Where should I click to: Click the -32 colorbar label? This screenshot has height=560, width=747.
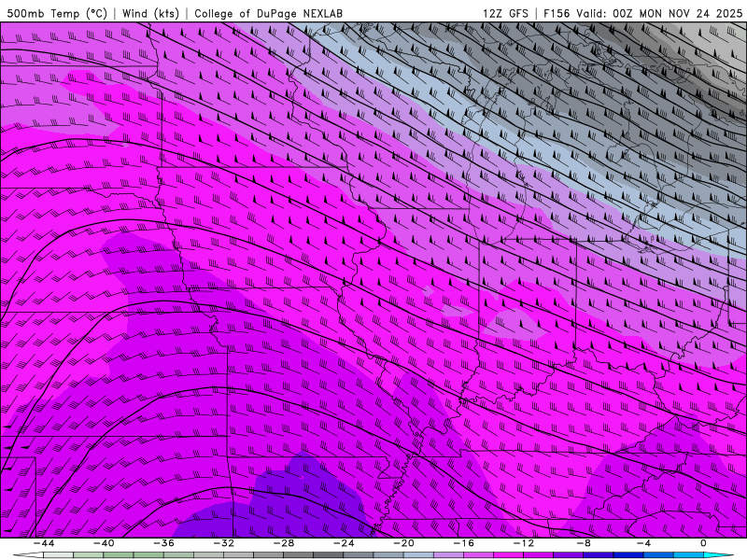point(224,543)
